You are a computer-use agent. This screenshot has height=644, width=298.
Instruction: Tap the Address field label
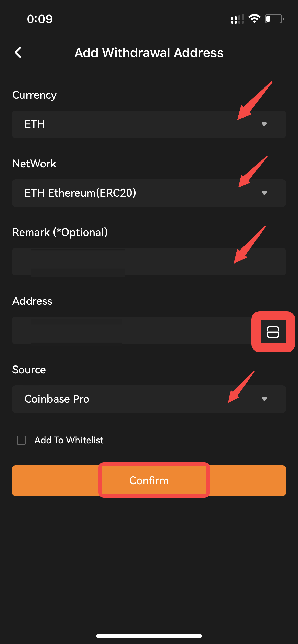[32, 301]
